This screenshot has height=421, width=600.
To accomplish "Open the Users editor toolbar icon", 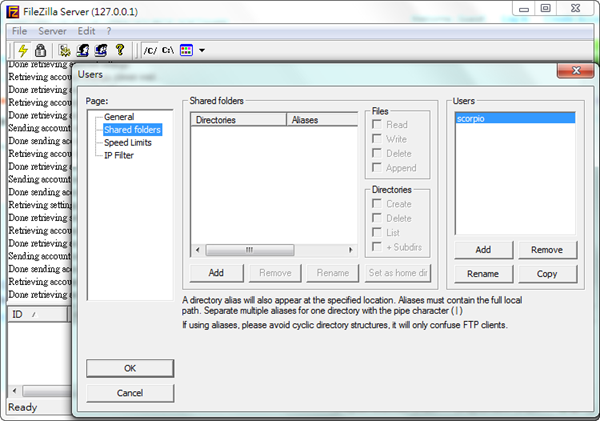I will coord(83,49).
